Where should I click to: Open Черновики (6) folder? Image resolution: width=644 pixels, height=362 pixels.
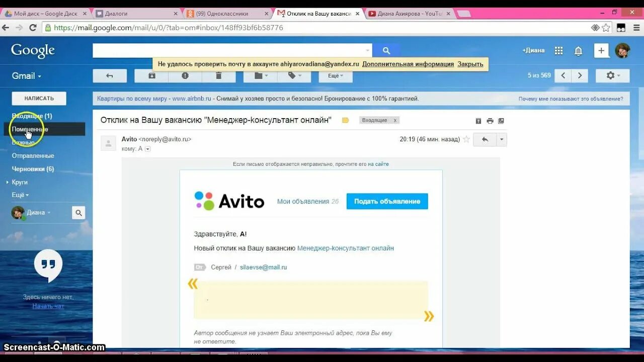click(33, 169)
